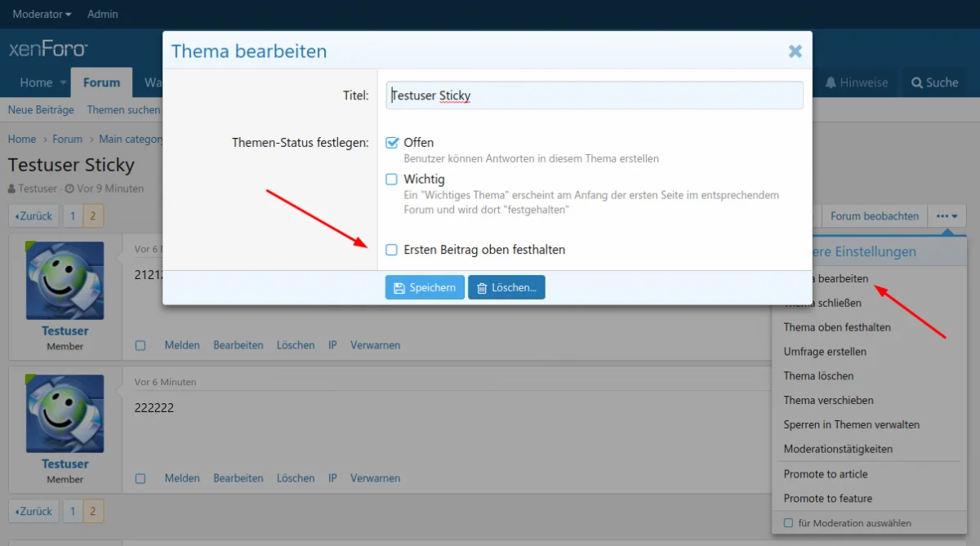The height and width of the screenshot is (546, 980).
Task: Open the Moderator dropdown menu
Action: 42,14
